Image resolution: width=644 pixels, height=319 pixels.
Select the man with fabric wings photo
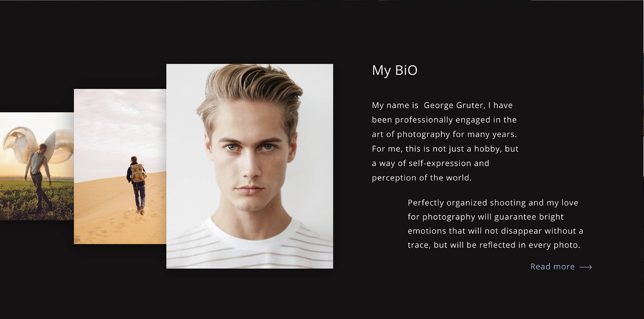37,166
